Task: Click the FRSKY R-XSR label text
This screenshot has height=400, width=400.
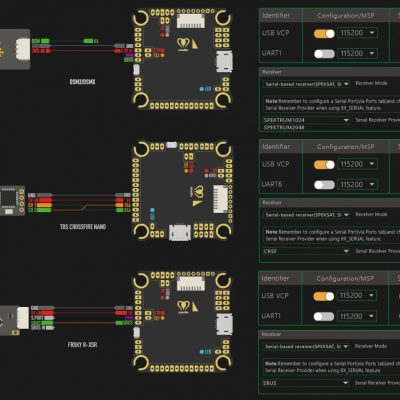Action: pos(82,345)
